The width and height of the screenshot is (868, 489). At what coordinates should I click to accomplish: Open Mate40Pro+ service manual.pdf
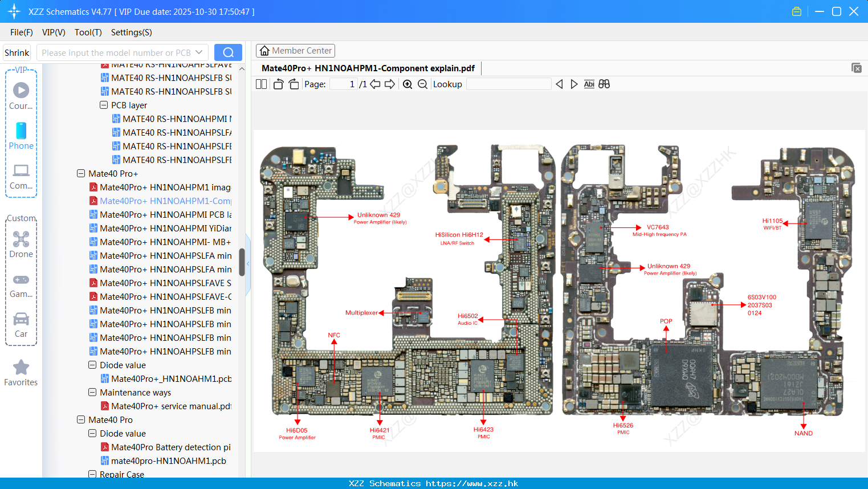coord(166,406)
